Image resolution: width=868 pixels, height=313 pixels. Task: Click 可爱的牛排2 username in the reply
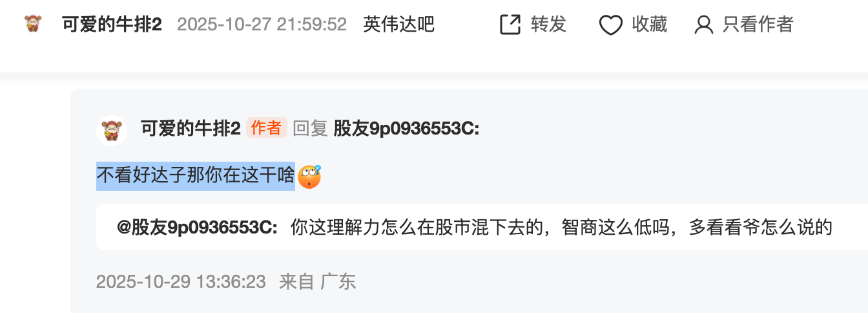tap(191, 128)
